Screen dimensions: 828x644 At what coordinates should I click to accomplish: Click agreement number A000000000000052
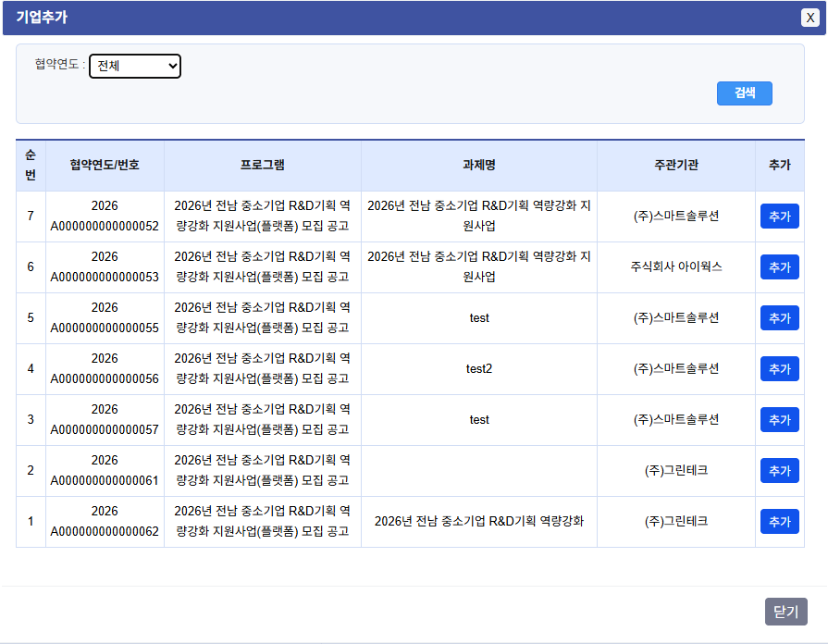tap(105, 226)
